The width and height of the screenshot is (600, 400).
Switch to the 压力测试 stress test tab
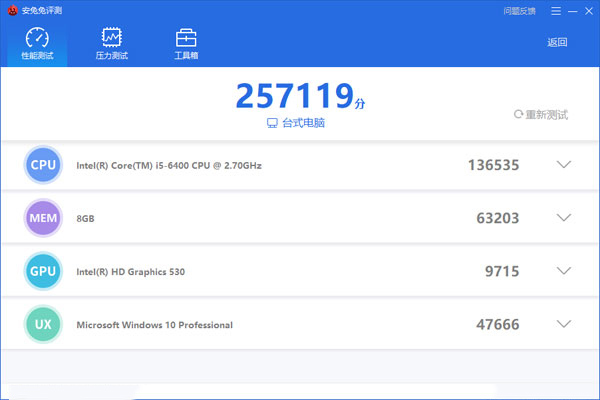point(111,44)
